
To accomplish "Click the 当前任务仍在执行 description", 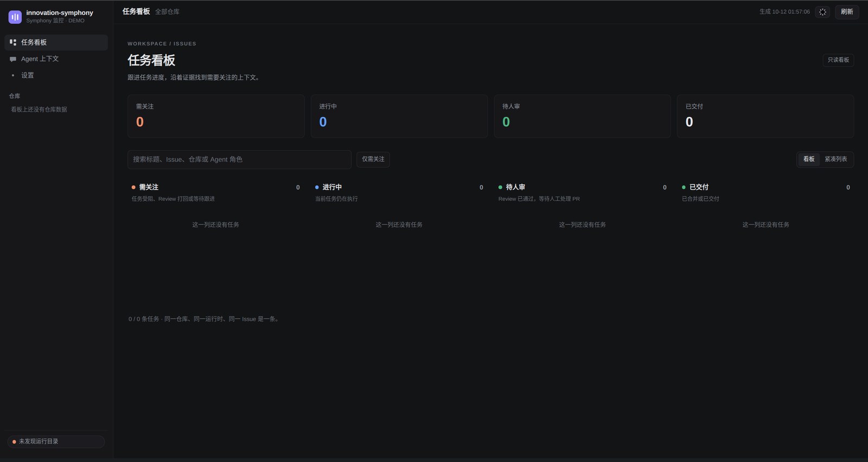I will [x=336, y=199].
